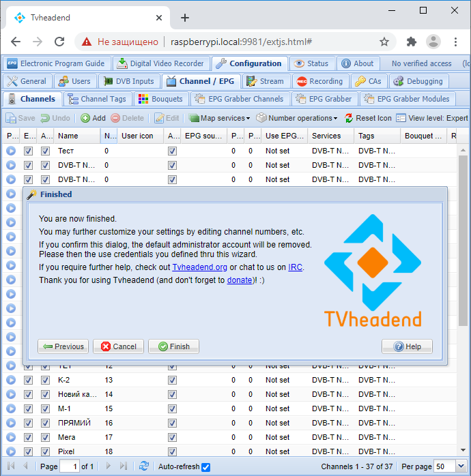Toggle the Auto-refresh checkbox
The height and width of the screenshot is (476, 471).
(205, 467)
